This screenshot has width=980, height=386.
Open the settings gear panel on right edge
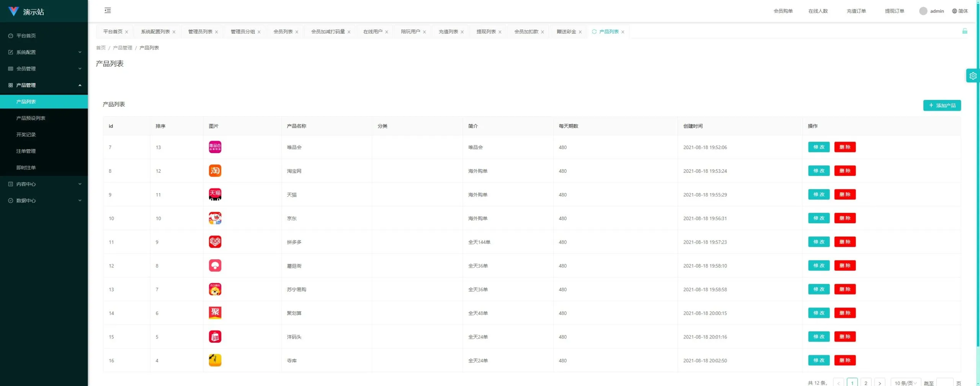[x=973, y=76]
